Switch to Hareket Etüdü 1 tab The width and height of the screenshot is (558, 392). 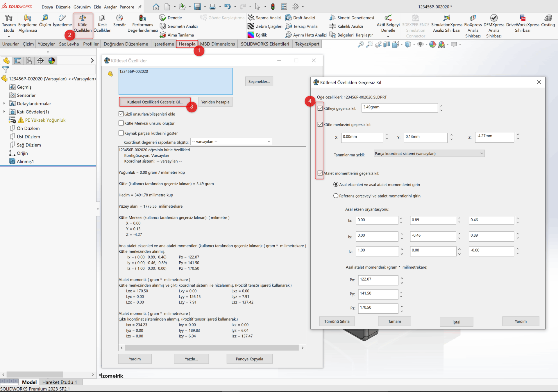(60, 382)
